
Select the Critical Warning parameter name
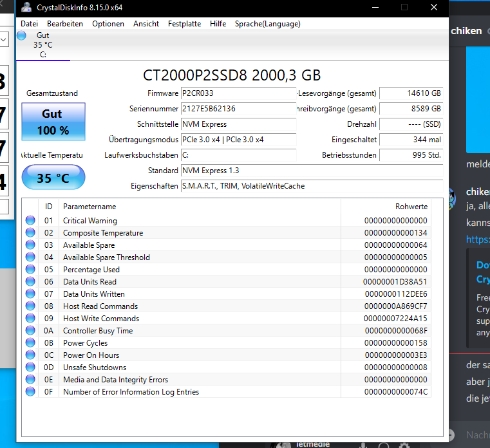tap(90, 221)
